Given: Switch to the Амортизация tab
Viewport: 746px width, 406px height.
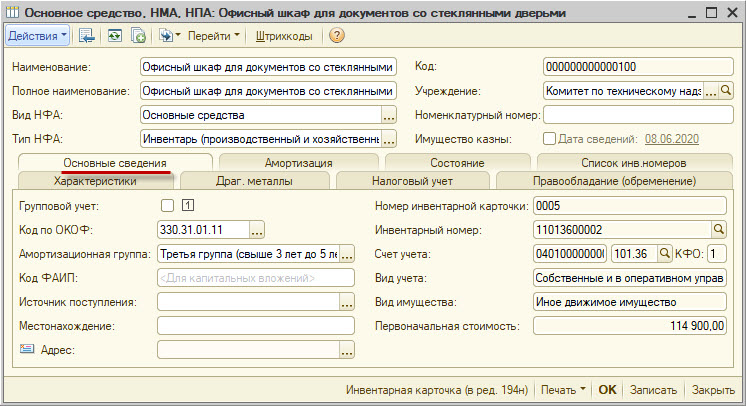Looking at the screenshot, I should (299, 163).
